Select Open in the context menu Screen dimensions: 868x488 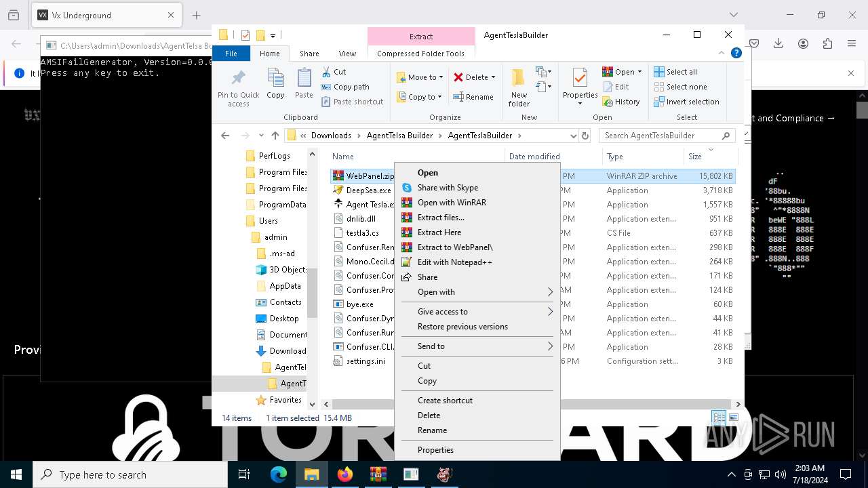click(x=477, y=173)
